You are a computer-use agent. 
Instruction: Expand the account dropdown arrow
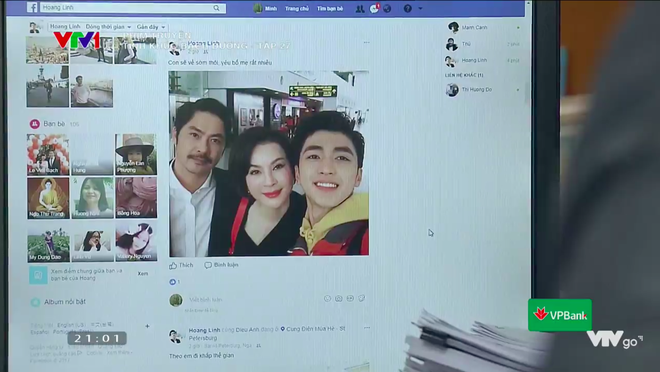click(x=420, y=8)
